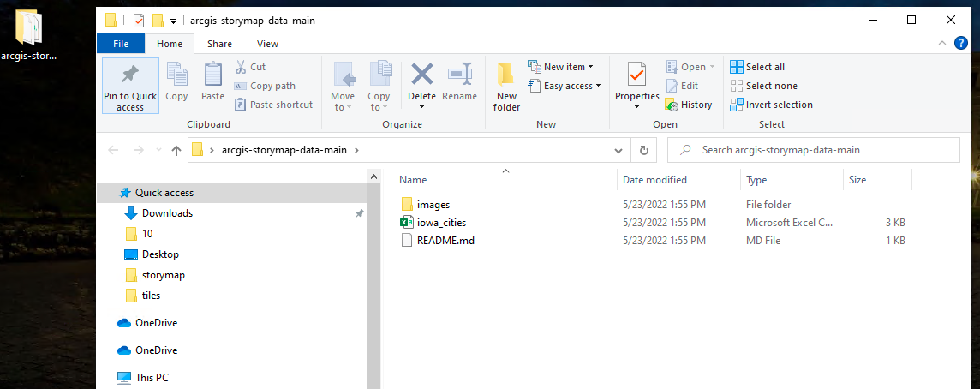
Task: Open Customize Quick Access Toolbar dropdown
Action: (x=173, y=21)
